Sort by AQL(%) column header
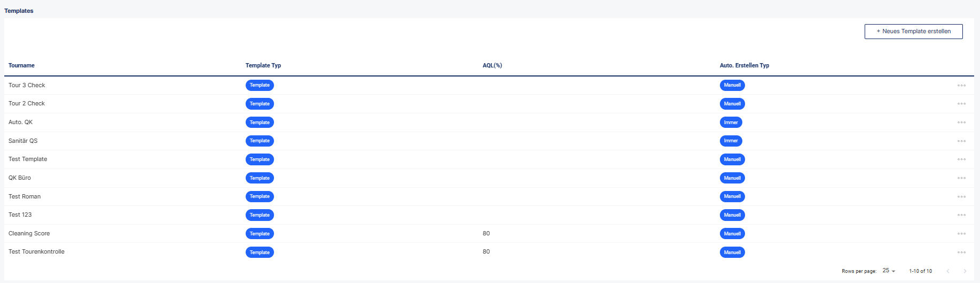Viewport: 980px width, 283px height. (492, 65)
